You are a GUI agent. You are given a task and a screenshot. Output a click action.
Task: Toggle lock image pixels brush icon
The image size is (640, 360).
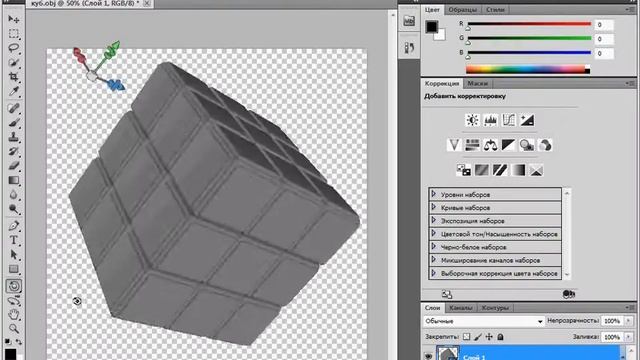(478, 337)
